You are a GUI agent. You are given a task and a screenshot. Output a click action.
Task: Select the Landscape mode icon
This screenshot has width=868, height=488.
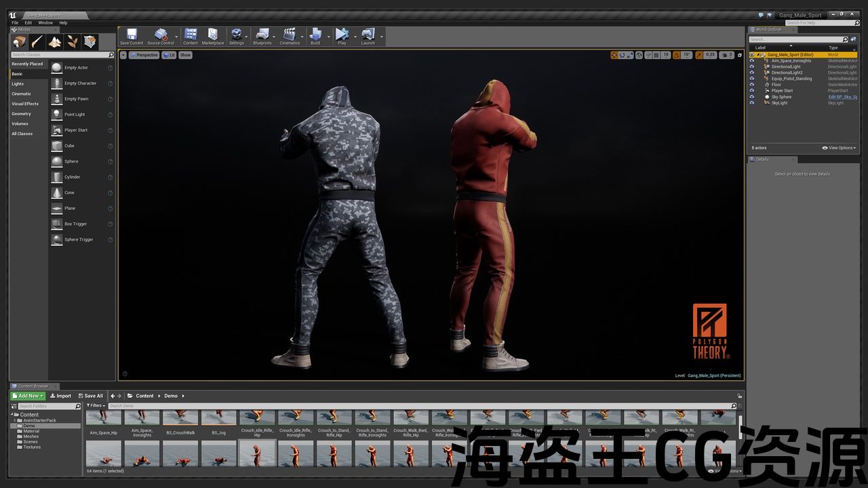(x=54, y=42)
